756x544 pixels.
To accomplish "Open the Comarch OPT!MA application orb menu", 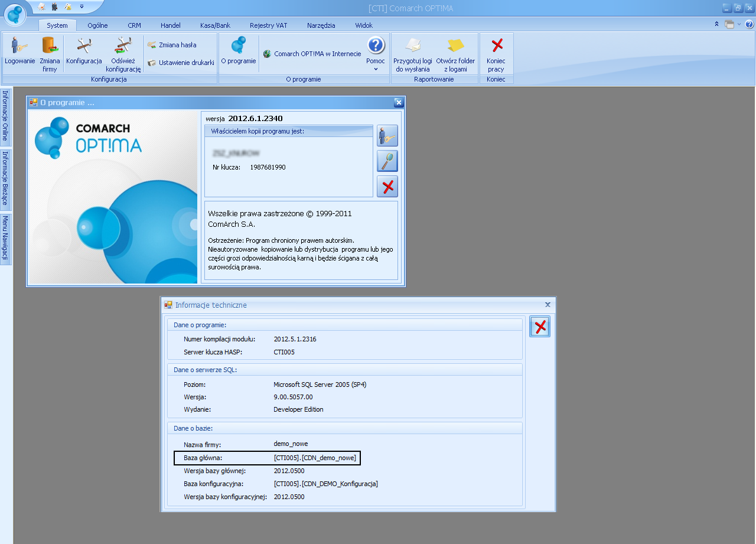I will [x=15, y=14].
